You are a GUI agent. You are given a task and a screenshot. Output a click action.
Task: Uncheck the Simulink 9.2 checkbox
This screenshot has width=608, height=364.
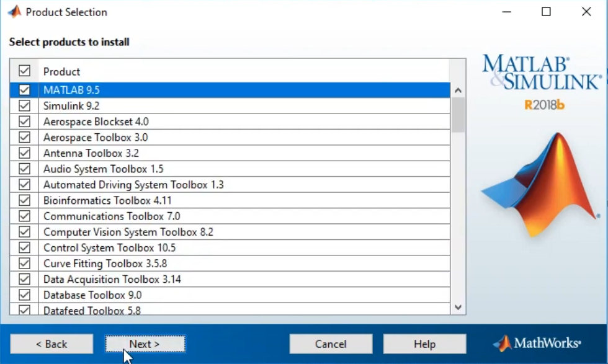(x=24, y=106)
